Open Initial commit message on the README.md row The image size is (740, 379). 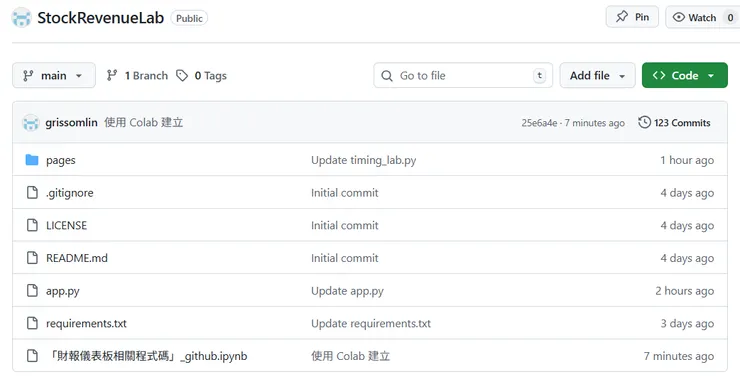tap(345, 258)
